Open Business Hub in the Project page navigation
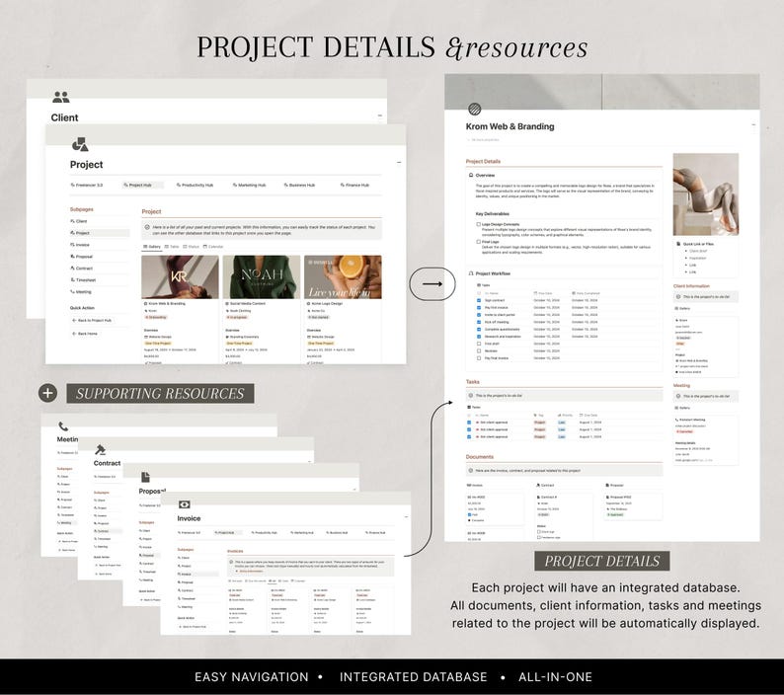The height and width of the screenshot is (695, 784). (x=300, y=185)
